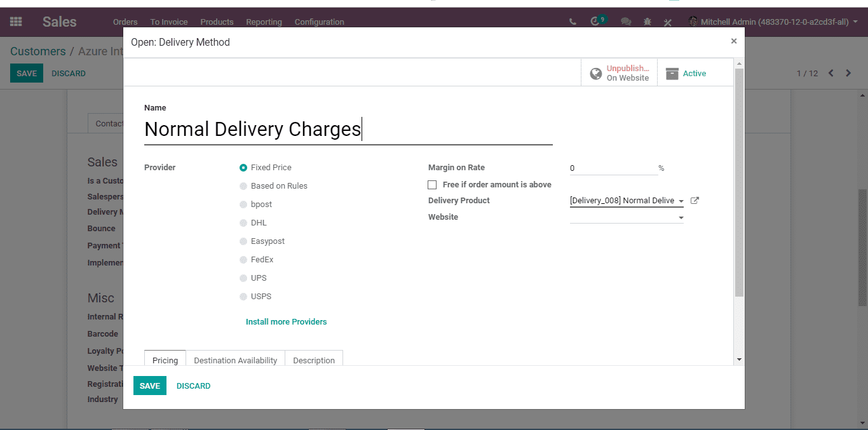Screen dimensions: 868x430
Task: Edit the Name field Normal Delivery Charges
Action: point(348,130)
